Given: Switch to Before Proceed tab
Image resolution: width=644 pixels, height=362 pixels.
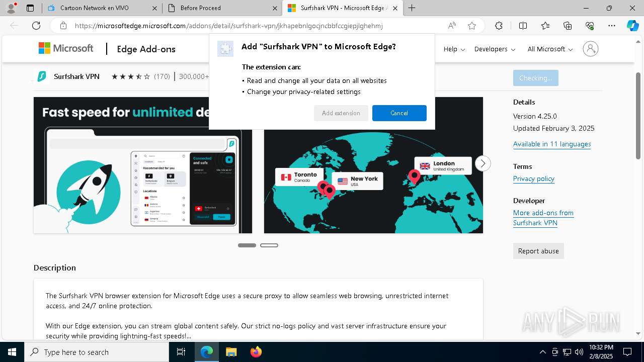Looking at the screenshot, I should (x=222, y=8).
